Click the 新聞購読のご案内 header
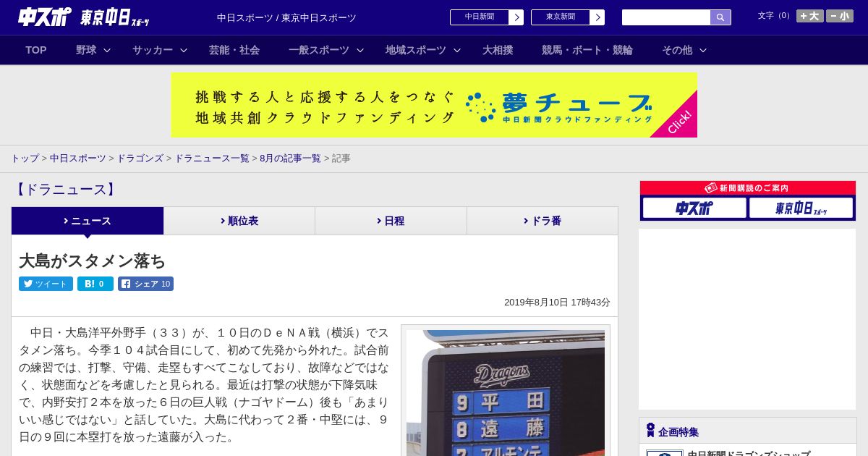 click(748, 188)
